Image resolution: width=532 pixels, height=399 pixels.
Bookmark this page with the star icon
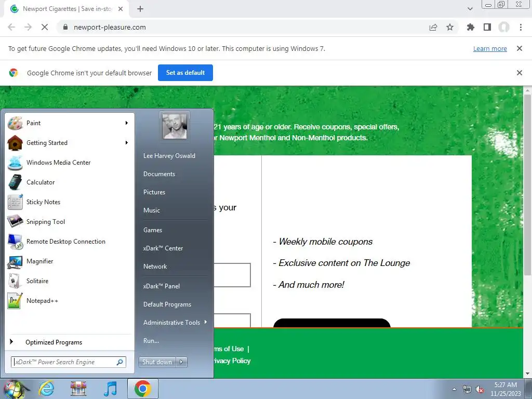[x=450, y=27]
